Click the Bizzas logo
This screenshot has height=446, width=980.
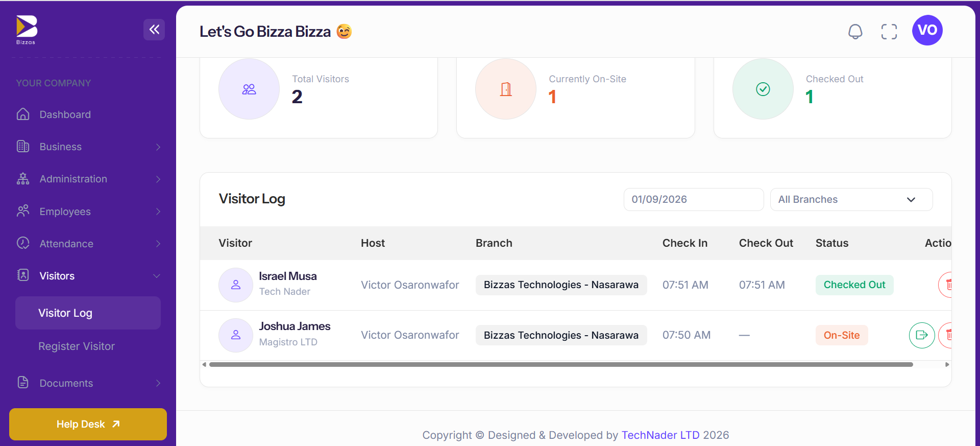coord(27,30)
